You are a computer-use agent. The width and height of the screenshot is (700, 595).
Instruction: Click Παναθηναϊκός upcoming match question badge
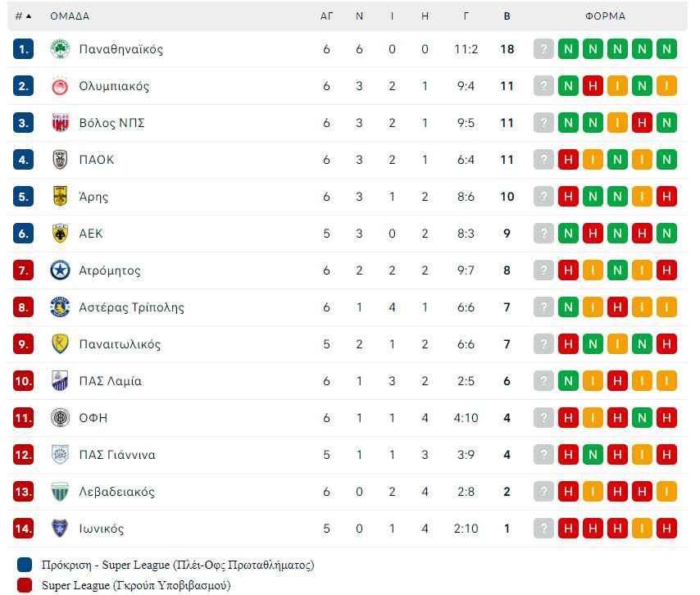pyautogui.click(x=543, y=49)
